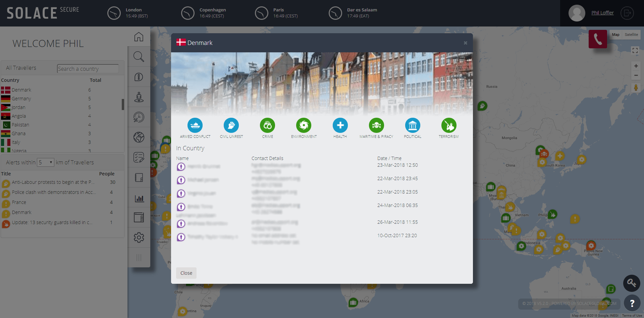Open the question mark help button
Screen dimensions: 644x318
pos(632,303)
